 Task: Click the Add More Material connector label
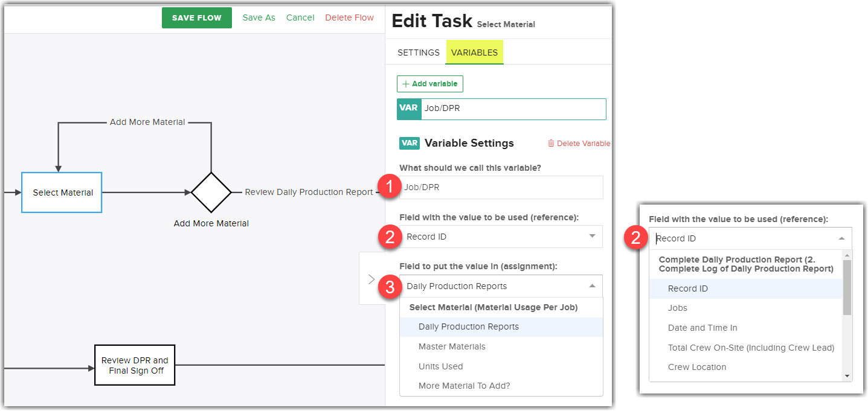[147, 122]
